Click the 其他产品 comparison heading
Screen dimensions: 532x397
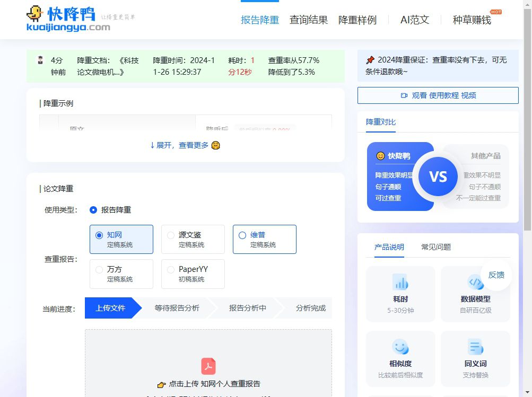click(x=485, y=156)
